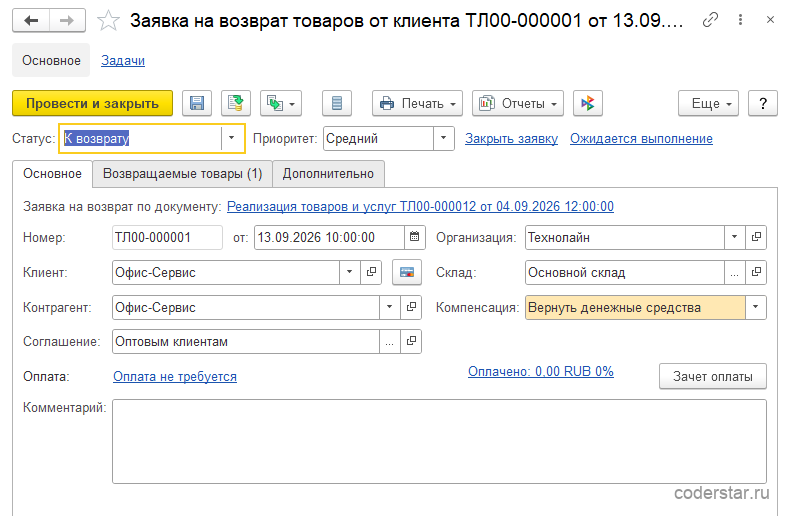Open help with the question mark button
The height and width of the screenshot is (516, 794).
pyautogui.click(x=763, y=103)
